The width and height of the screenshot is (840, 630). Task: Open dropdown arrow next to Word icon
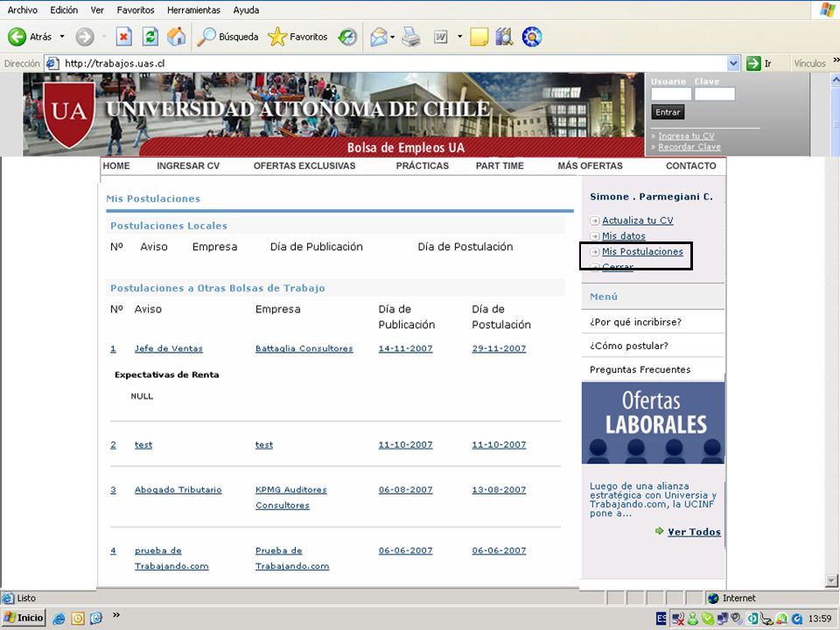click(x=459, y=37)
